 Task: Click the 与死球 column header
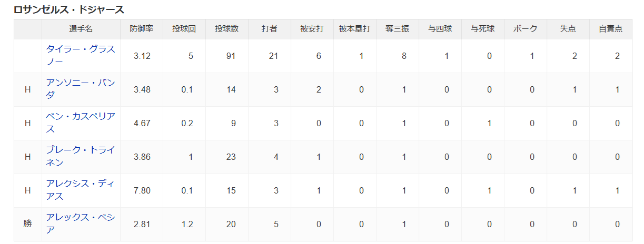[x=483, y=29]
